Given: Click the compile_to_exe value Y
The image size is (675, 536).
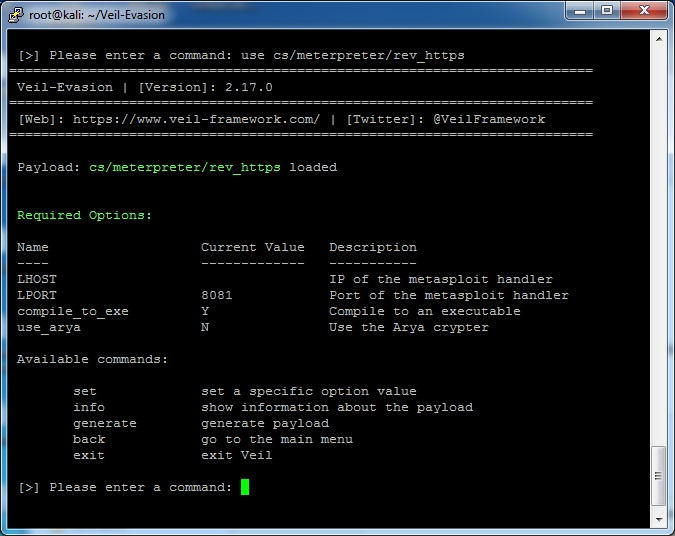Looking at the screenshot, I should click(205, 311).
